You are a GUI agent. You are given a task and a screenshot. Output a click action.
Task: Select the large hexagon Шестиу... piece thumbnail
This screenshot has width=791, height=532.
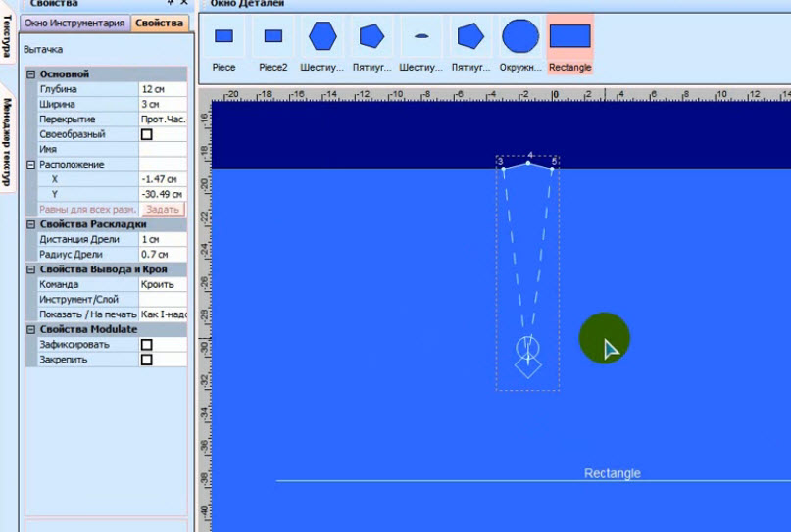tap(322, 44)
